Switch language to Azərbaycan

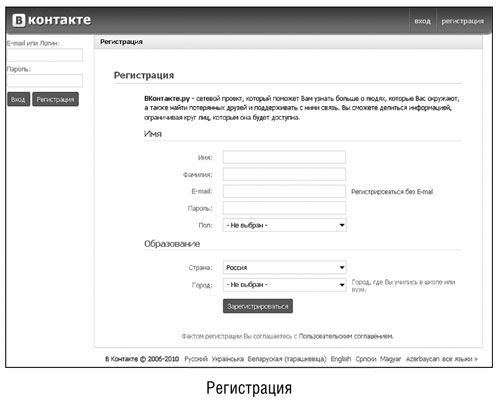(422, 359)
